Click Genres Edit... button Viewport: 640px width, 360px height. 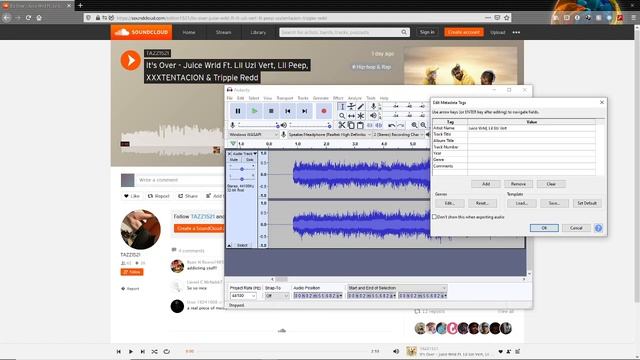coord(449,203)
